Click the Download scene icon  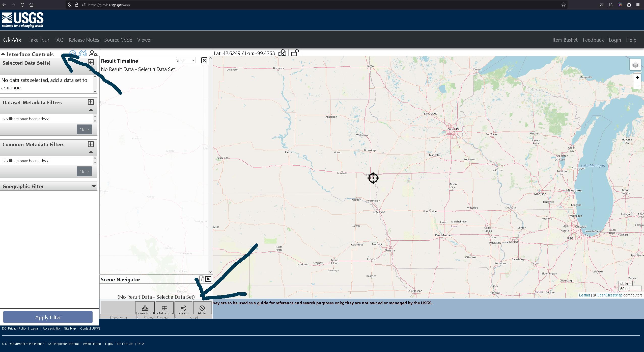click(145, 309)
